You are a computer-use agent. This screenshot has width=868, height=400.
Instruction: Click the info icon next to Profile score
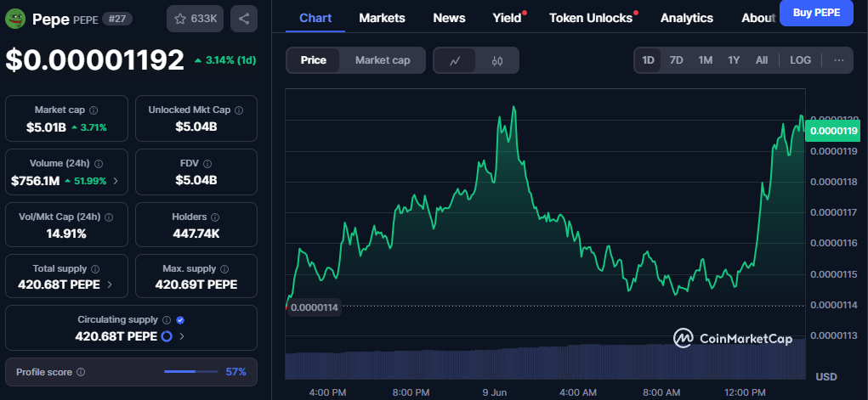81,372
